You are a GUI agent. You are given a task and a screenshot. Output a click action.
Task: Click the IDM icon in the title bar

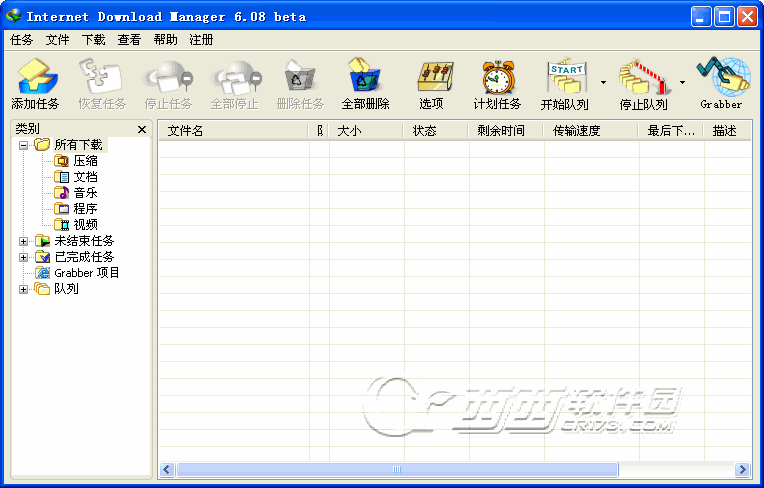13,16
